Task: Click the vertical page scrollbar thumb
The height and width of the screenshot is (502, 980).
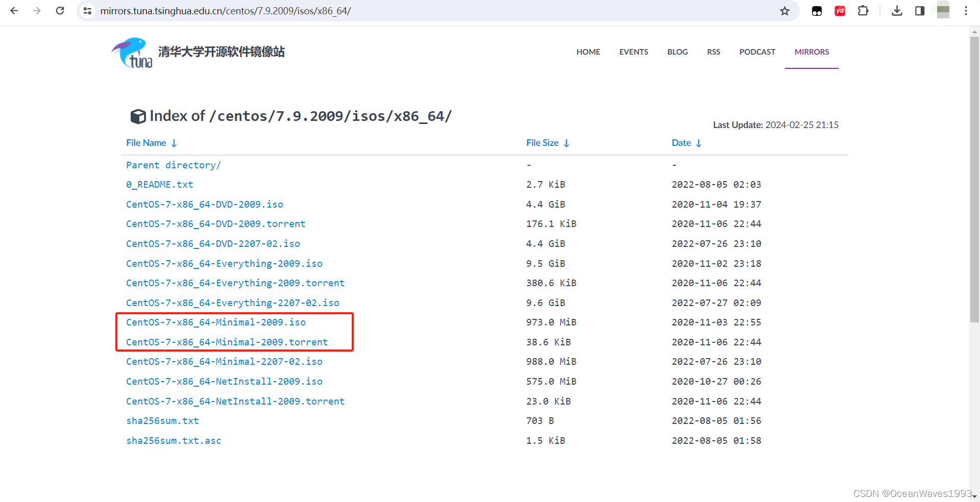Action: tap(974, 179)
